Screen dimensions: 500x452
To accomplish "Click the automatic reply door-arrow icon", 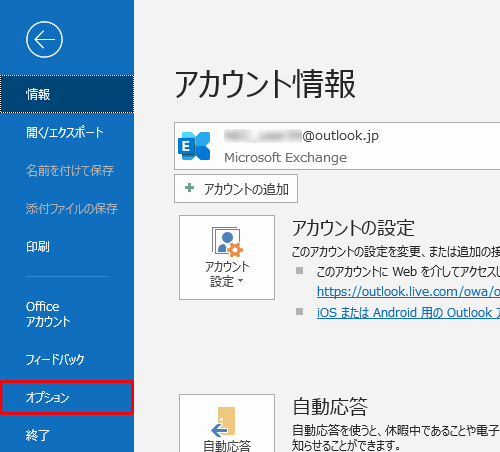I will [x=223, y=422].
